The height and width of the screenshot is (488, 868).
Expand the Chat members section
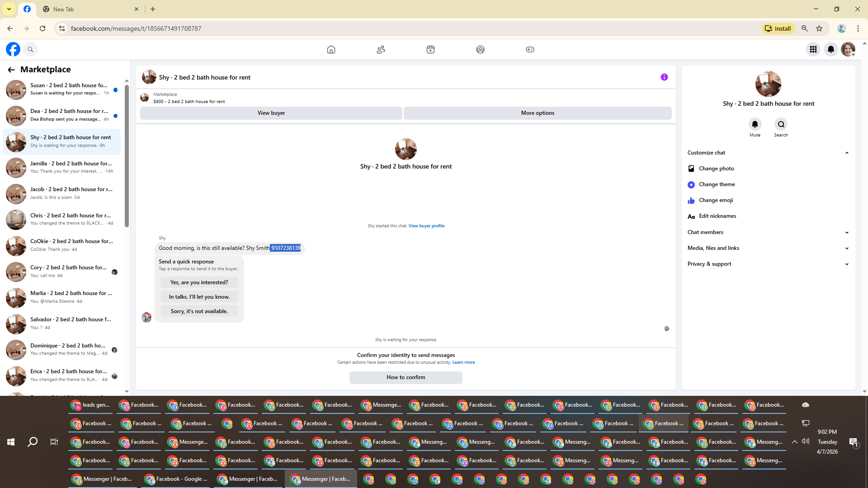(846, 232)
